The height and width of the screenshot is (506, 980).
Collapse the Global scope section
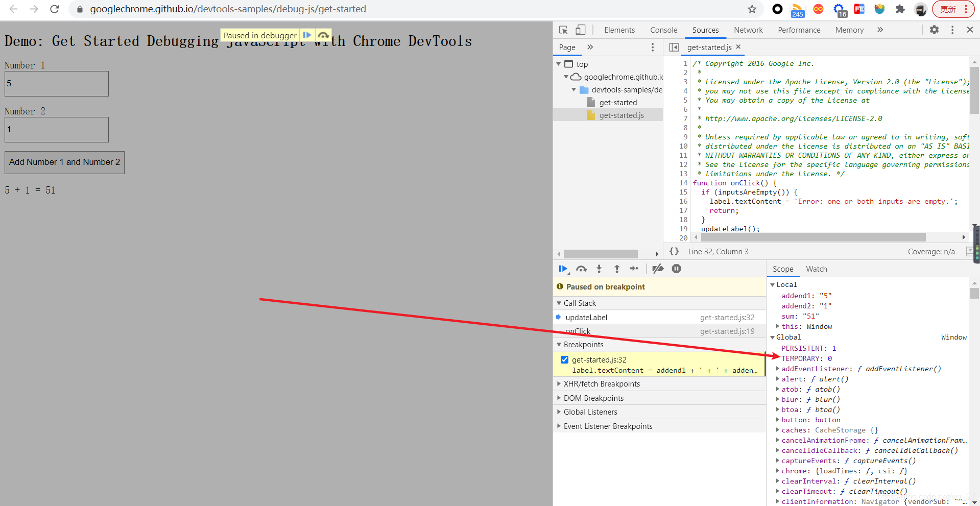click(773, 338)
